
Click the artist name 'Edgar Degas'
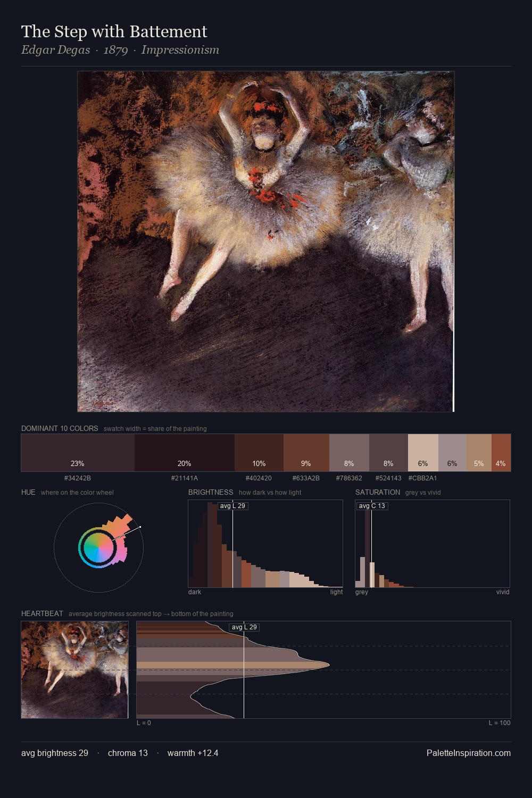click(56, 50)
